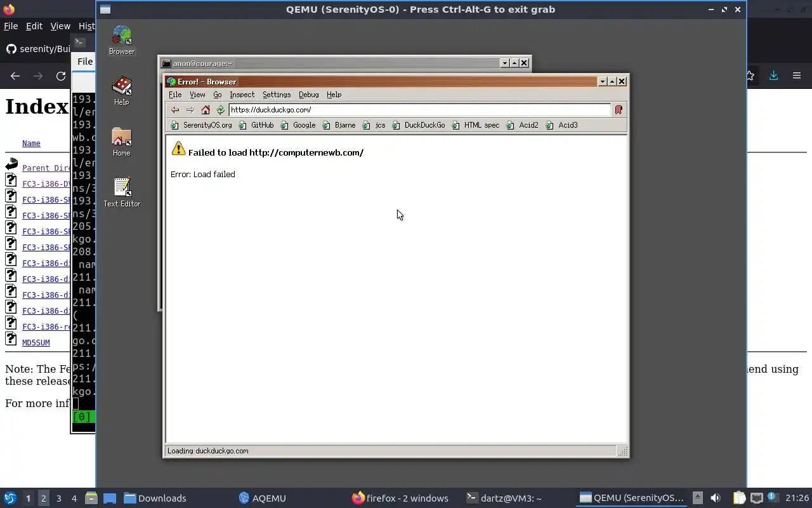Click the Help desktop icon
The width and height of the screenshot is (812, 508).
click(122, 91)
